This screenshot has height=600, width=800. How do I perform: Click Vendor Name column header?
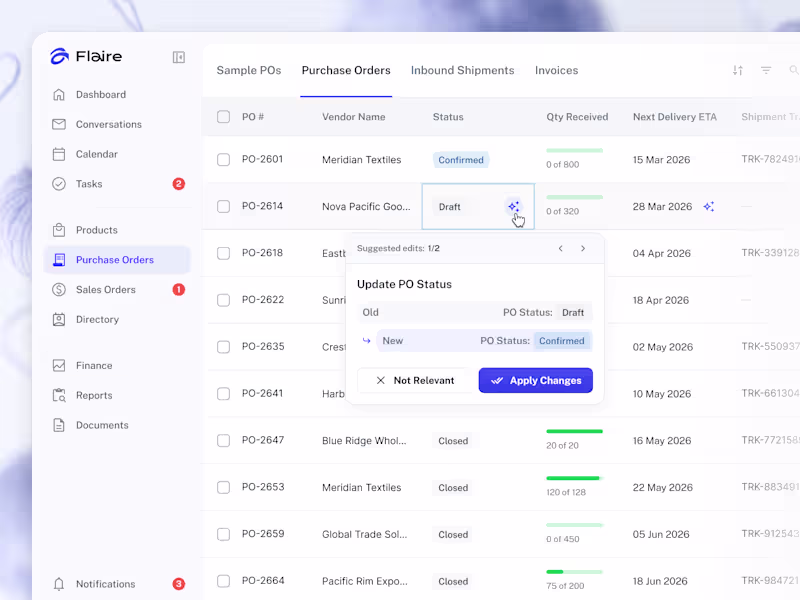click(x=354, y=117)
